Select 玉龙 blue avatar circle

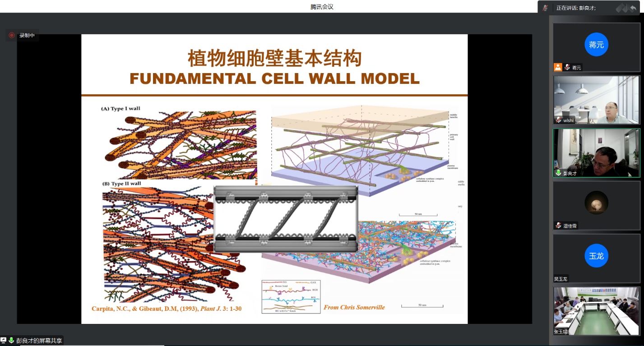coord(596,256)
